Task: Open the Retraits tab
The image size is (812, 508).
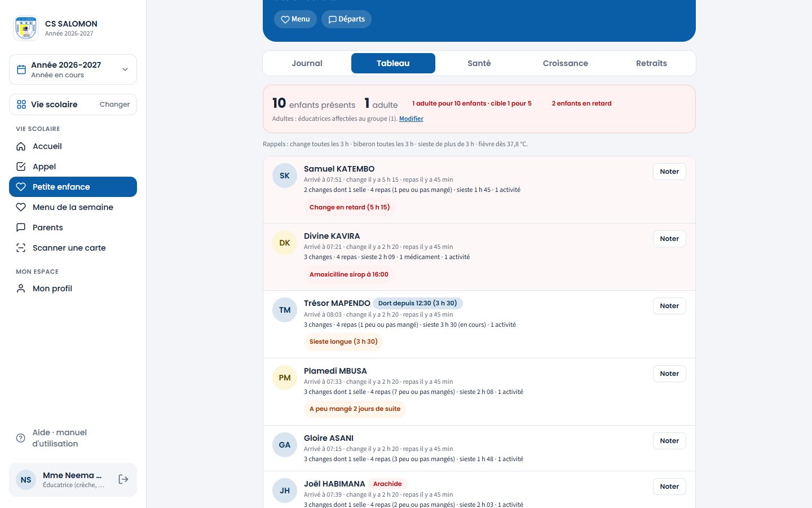Action: [651, 63]
